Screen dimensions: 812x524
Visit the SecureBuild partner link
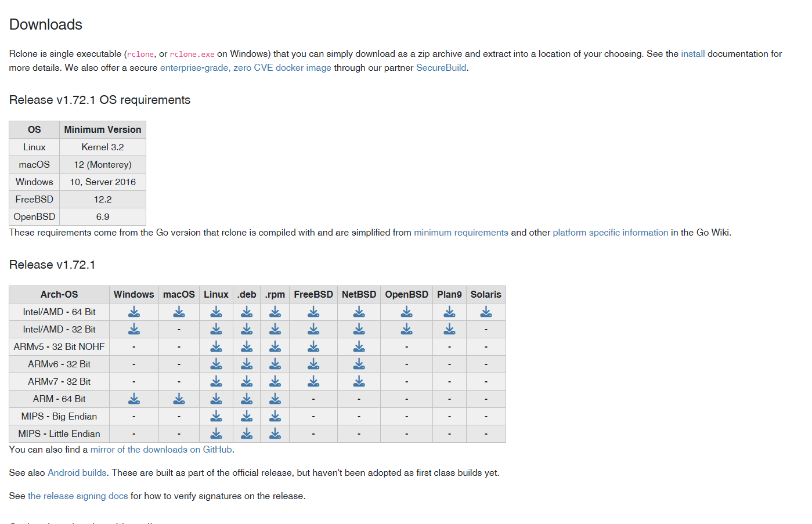(x=441, y=68)
